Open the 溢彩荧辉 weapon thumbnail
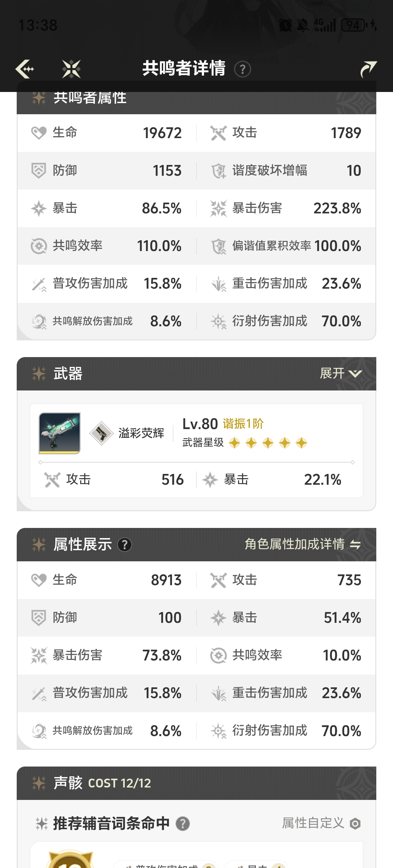The image size is (393, 868). point(60,433)
